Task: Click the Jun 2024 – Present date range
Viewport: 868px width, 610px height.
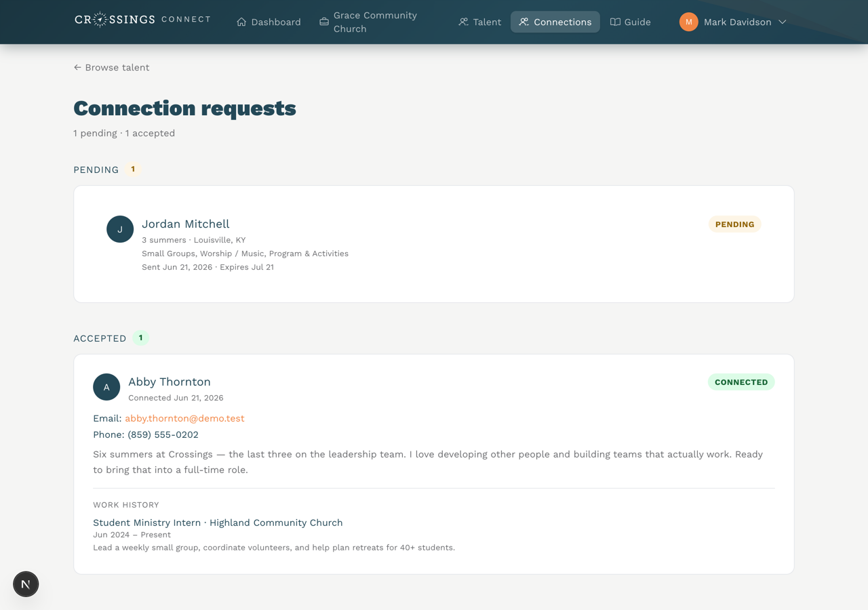Action: pos(132,535)
